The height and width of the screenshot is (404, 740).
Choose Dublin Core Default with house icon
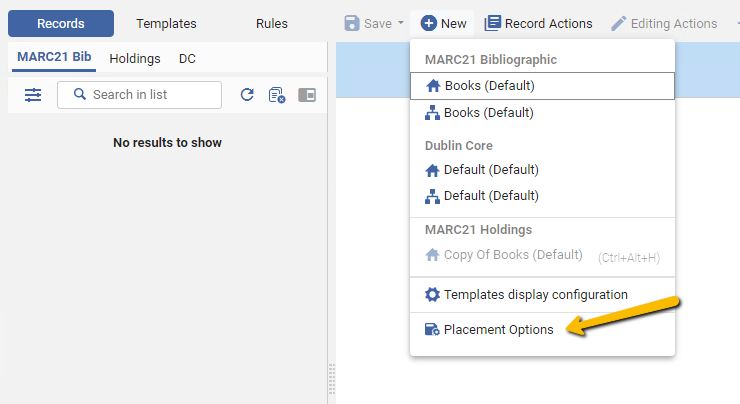click(x=542, y=170)
